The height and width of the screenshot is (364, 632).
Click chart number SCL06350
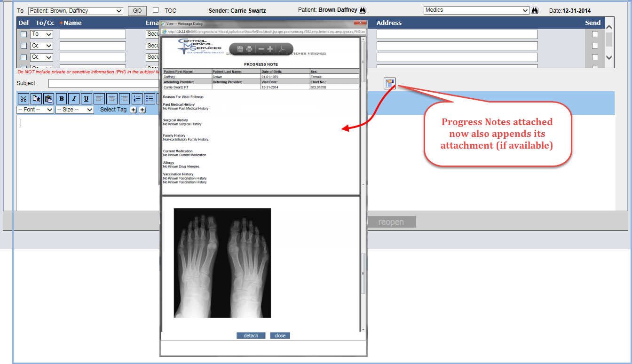pyautogui.click(x=318, y=87)
